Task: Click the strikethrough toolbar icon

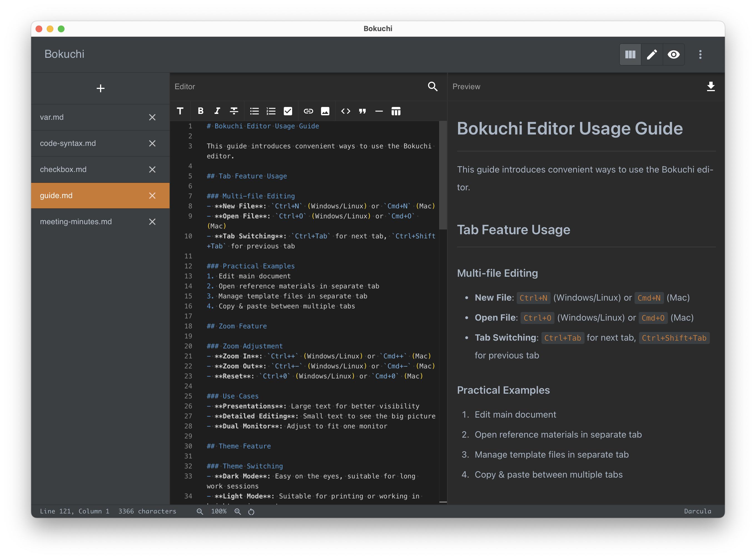Action: click(234, 111)
